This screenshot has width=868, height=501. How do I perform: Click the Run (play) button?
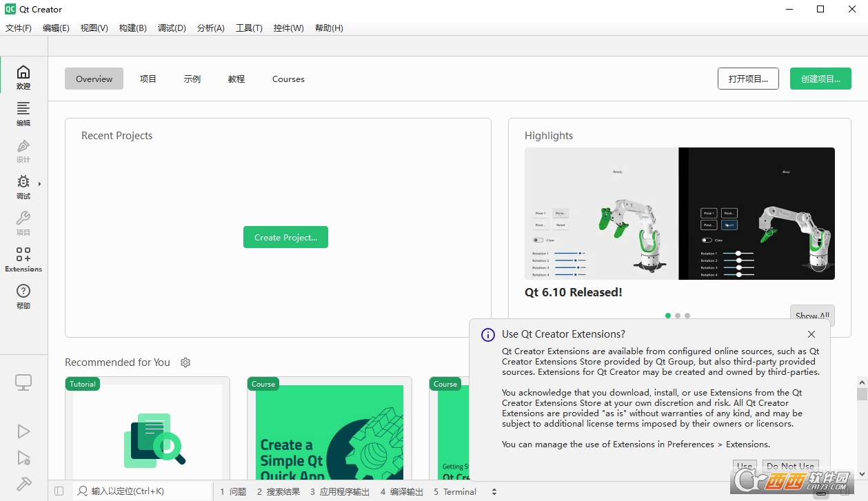point(23,431)
